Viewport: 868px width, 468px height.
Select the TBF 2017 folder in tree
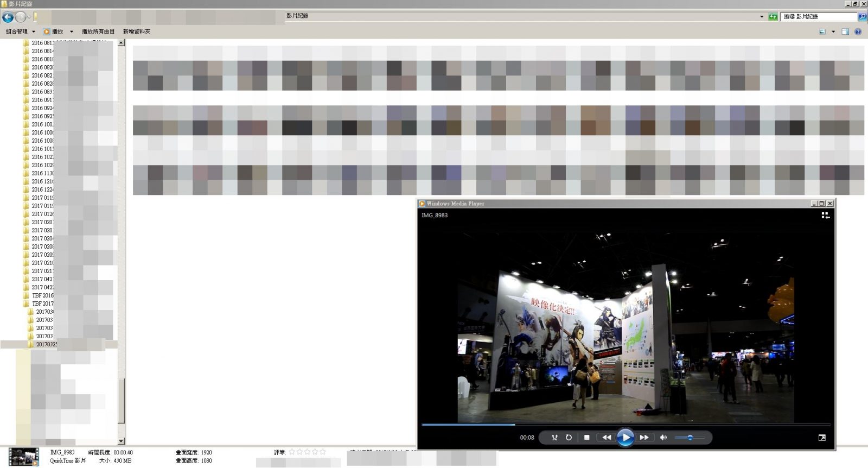click(38, 303)
